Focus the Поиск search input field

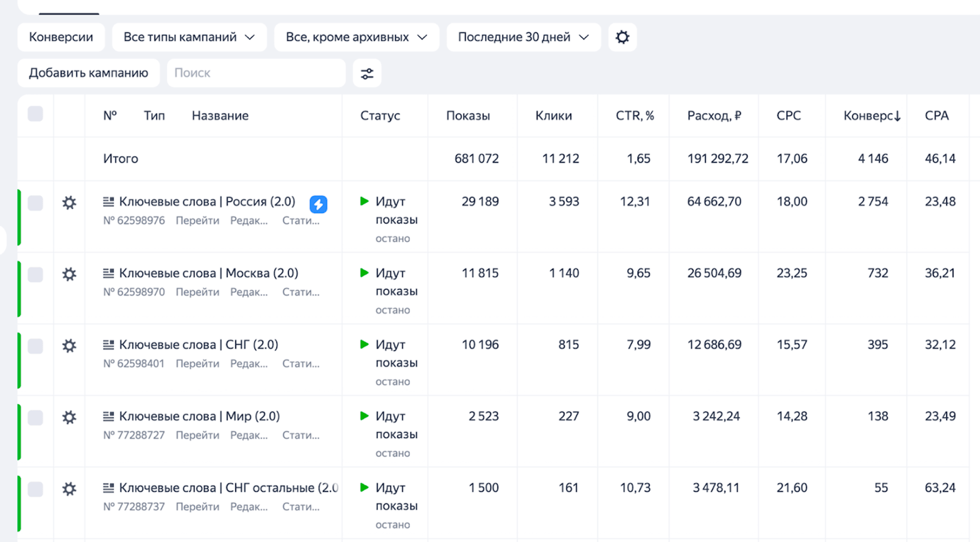[255, 73]
